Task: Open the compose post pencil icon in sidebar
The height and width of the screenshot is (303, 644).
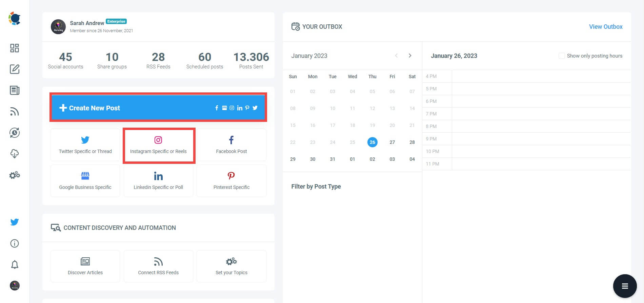Action: click(15, 69)
